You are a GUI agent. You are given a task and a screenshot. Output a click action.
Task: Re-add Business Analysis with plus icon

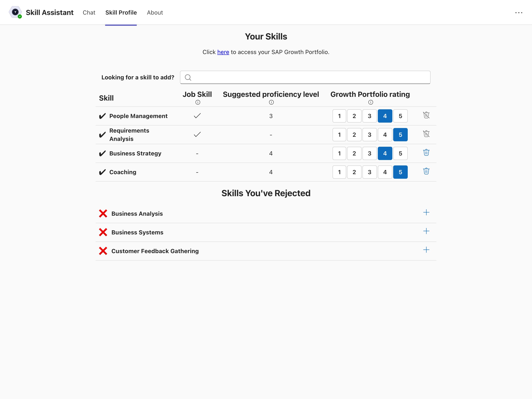click(426, 212)
